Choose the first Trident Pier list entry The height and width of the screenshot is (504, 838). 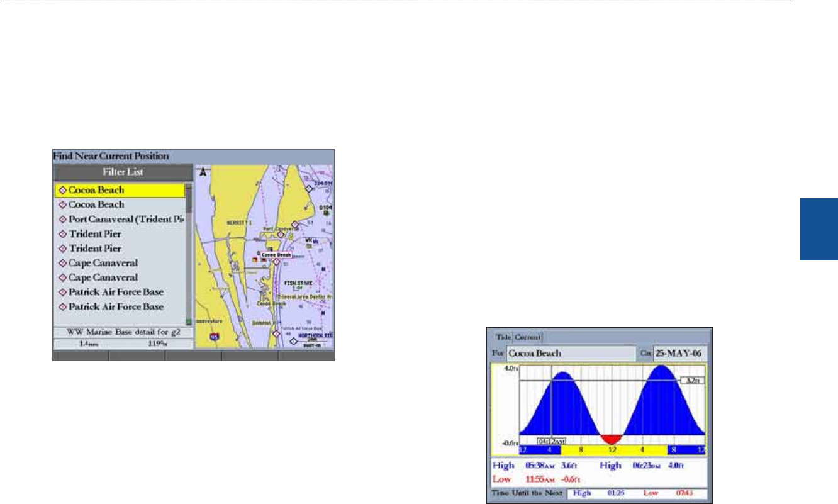click(95, 234)
